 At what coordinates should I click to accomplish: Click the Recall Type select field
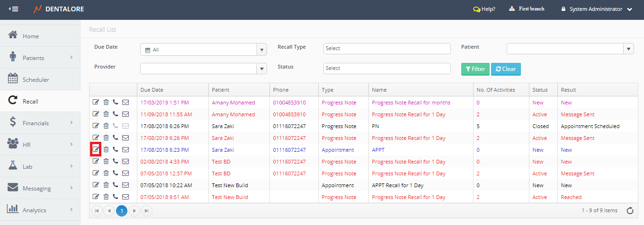point(386,49)
